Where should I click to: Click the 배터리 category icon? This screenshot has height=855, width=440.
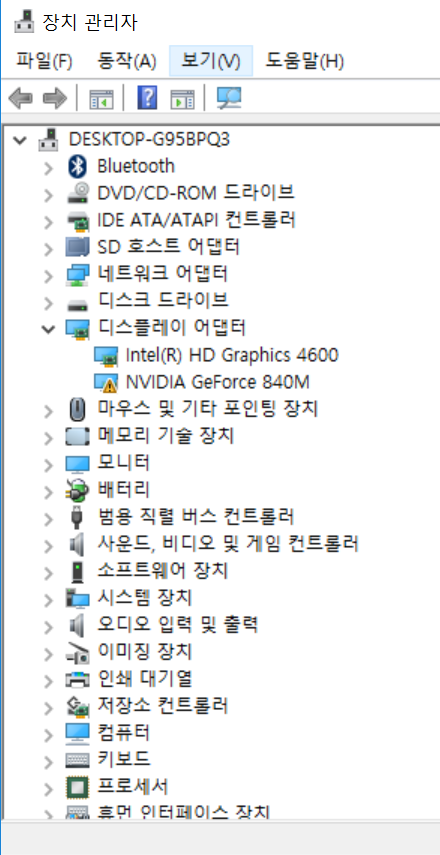(77, 490)
